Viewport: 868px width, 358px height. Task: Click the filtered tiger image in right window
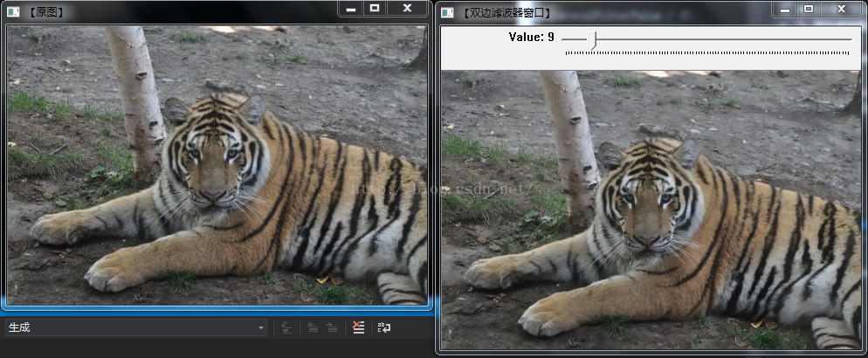coord(651,210)
